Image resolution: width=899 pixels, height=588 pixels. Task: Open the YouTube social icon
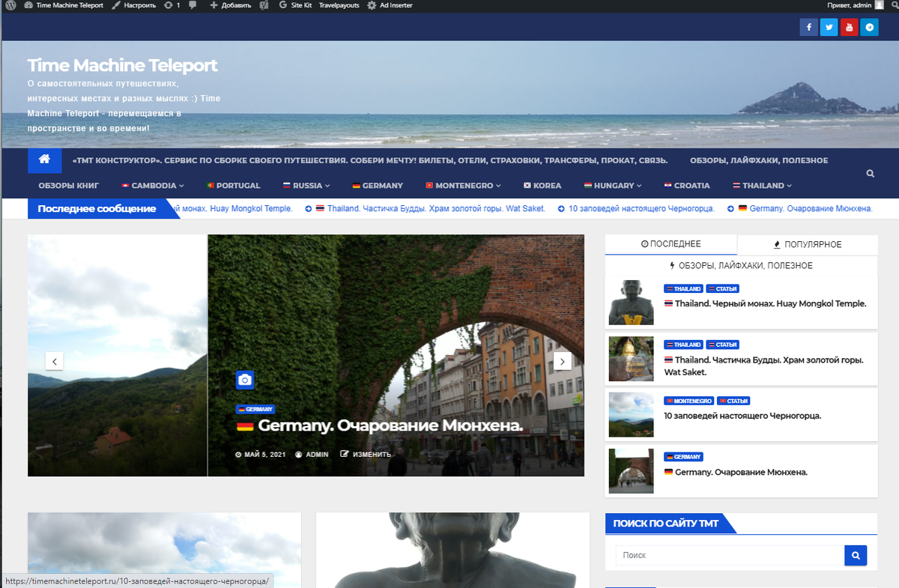pyautogui.click(x=849, y=27)
